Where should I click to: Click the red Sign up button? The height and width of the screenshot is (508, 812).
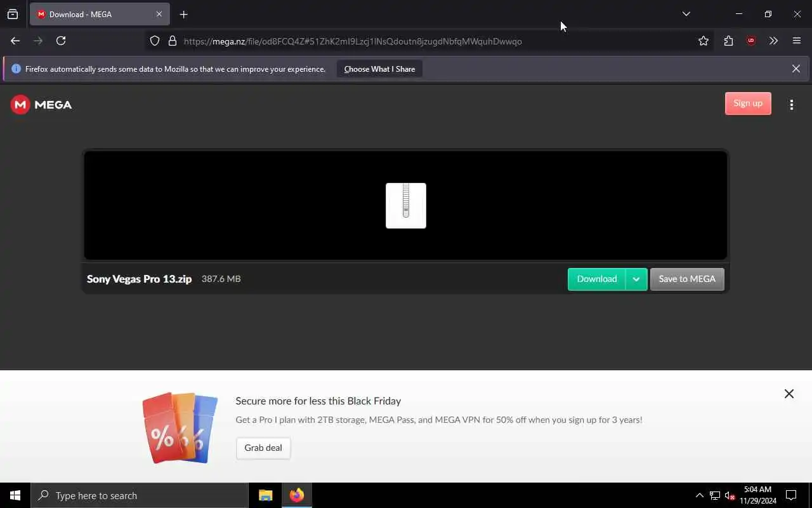[748, 104]
